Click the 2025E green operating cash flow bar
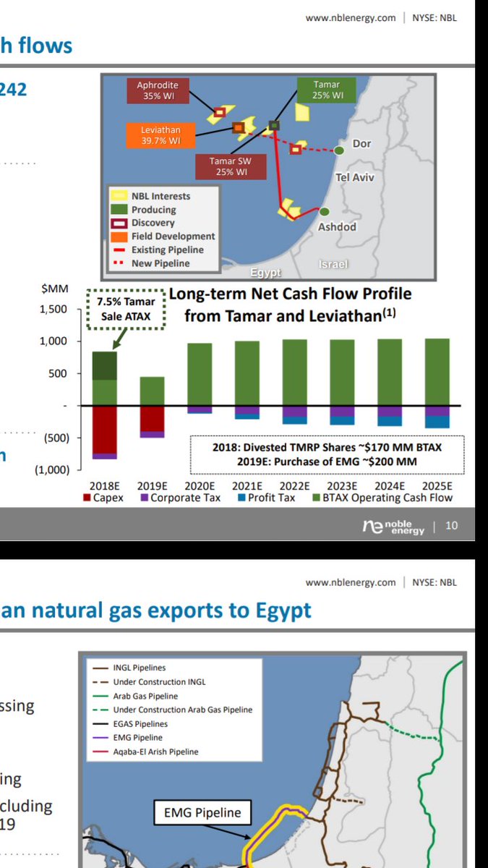 point(437,372)
